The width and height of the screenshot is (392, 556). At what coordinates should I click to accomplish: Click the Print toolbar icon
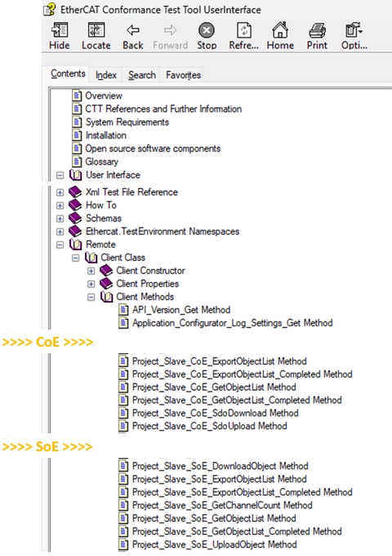[x=317, y=30]
